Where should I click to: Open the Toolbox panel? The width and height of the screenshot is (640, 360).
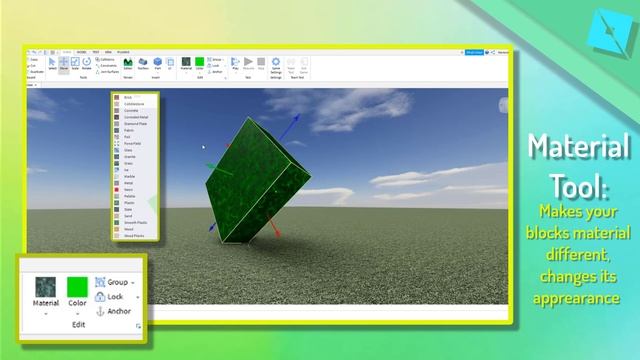[143, 64]
